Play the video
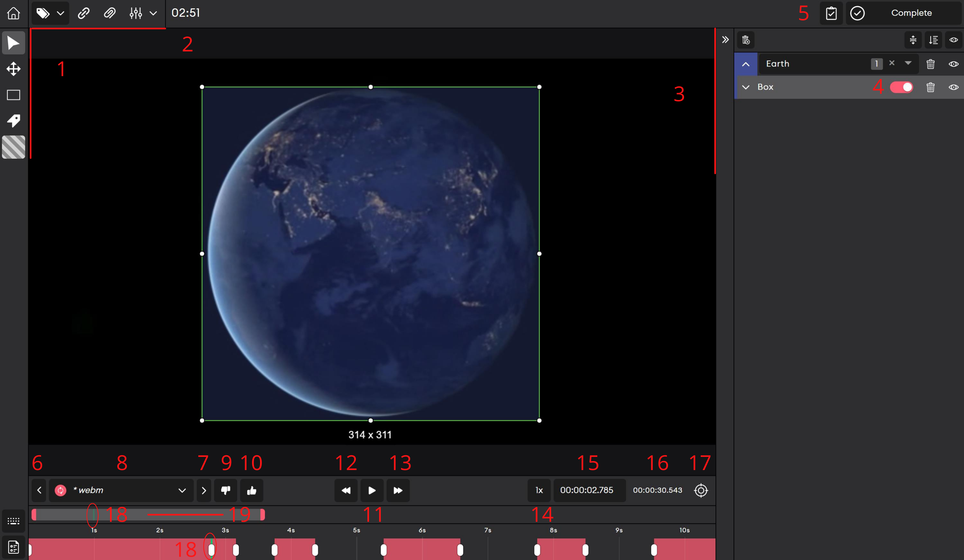 click(x=372, y=490)
